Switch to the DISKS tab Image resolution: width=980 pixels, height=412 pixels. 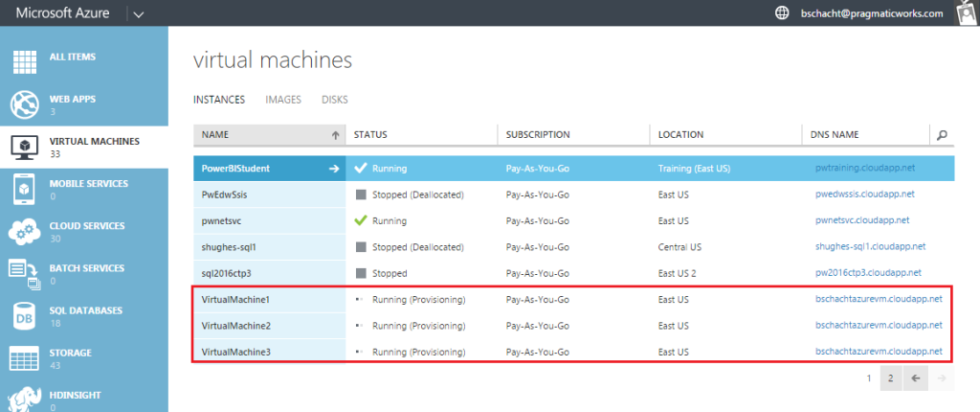pos(335,99)
